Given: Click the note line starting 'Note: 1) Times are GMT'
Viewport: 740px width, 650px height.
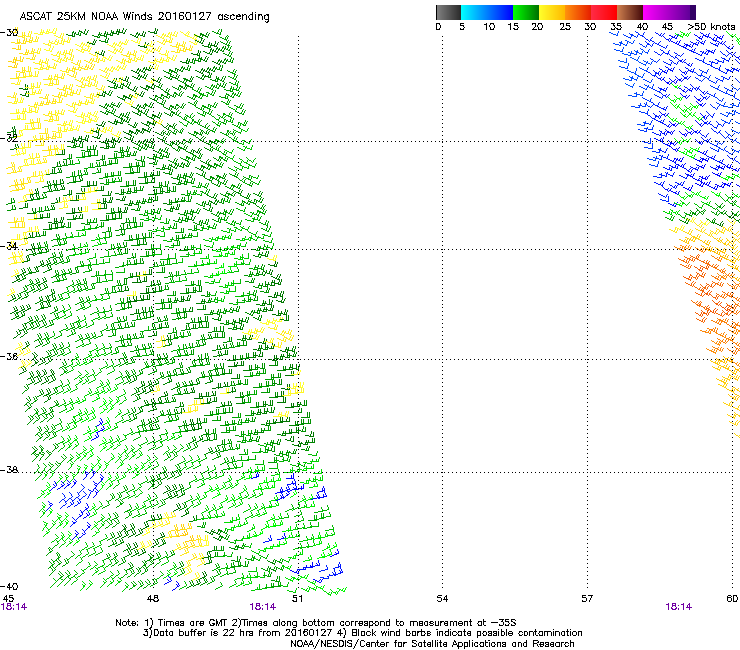Looking at the screenshot, I should coord(316,623).
